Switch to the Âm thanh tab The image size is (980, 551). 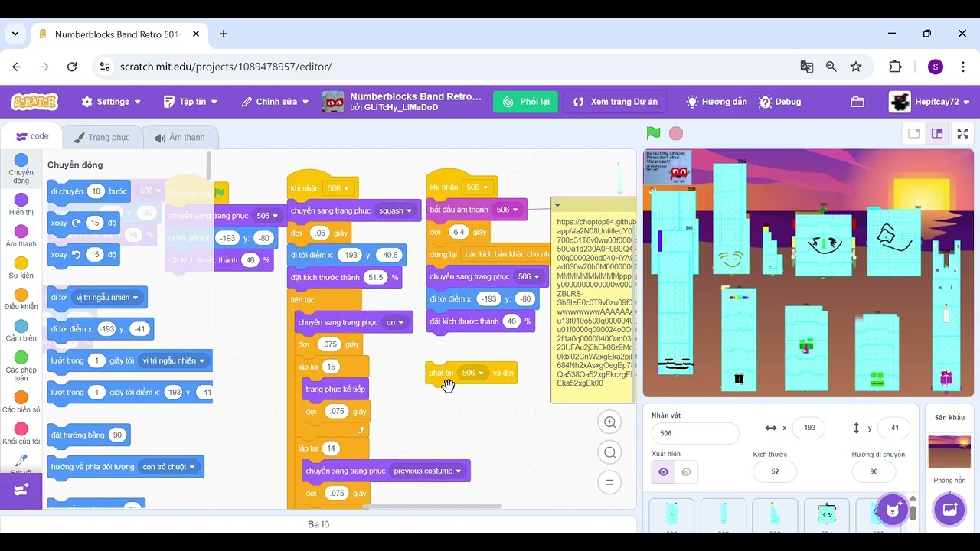point(180,138)
